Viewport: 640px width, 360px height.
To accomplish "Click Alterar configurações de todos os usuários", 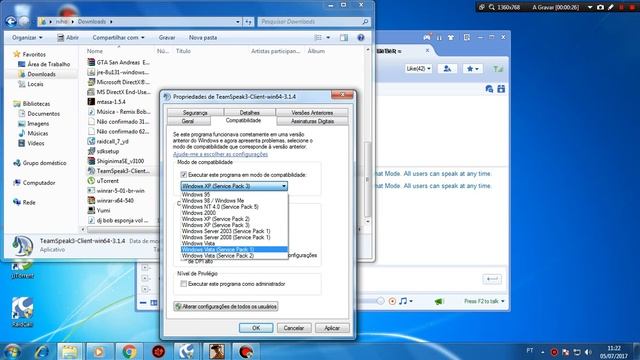I will 226,306.
